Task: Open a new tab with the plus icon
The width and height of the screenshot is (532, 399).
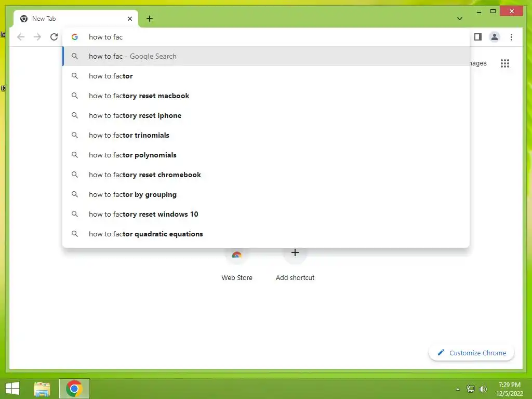Action: [150, 19]
